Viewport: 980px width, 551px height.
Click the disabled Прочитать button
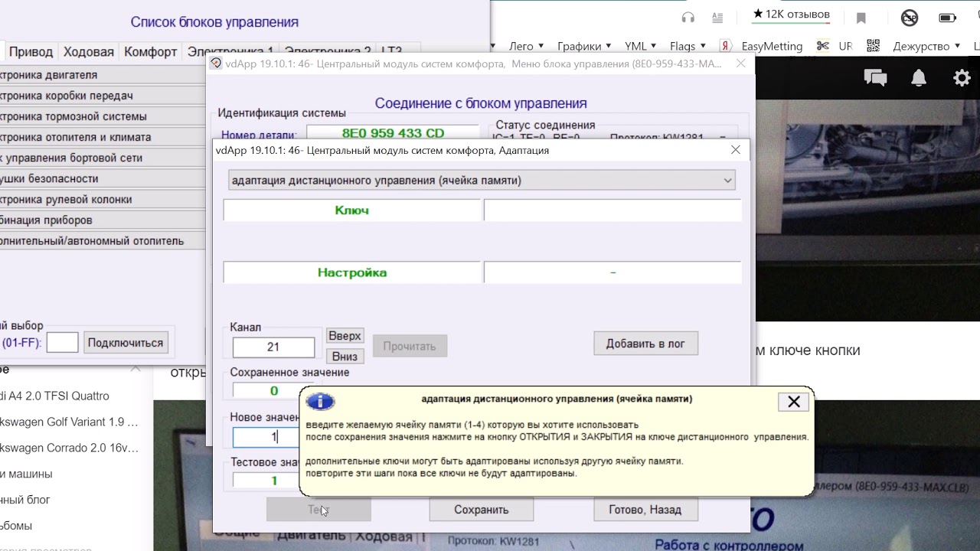(410, 346)
